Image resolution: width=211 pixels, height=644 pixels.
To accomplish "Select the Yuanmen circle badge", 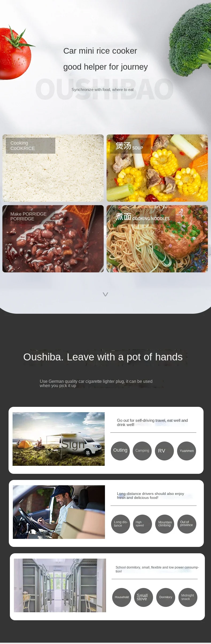I will click(x=187, y=451).
